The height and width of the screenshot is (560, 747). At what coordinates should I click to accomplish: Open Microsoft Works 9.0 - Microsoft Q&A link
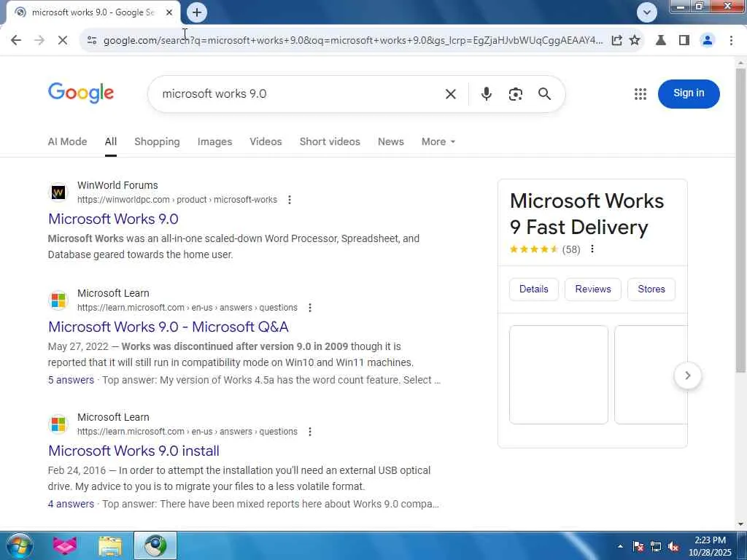(x=169, y=327)
